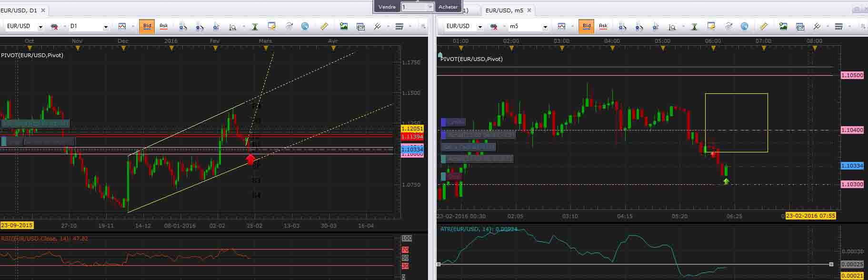This screenshot has width=868, height=280.
Task: Click note label icon in D1 toolbar
Action: pyautogui.click(x=272, y=26)
